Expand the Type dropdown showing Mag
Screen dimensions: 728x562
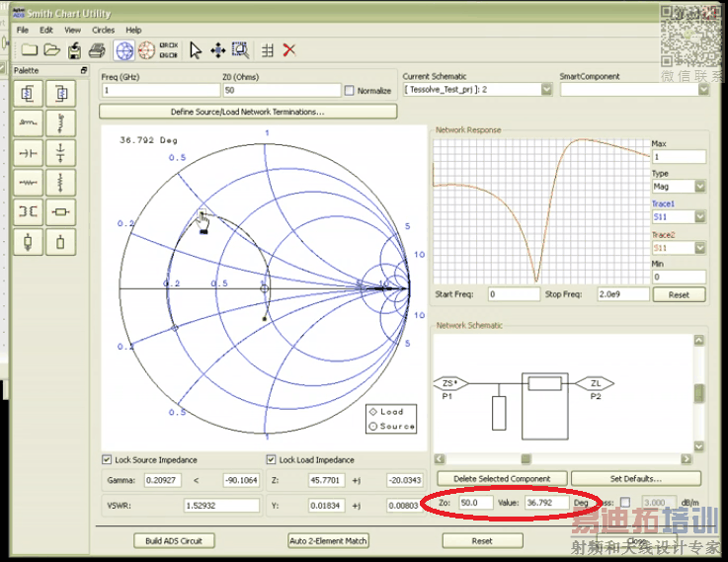point(700,186)
